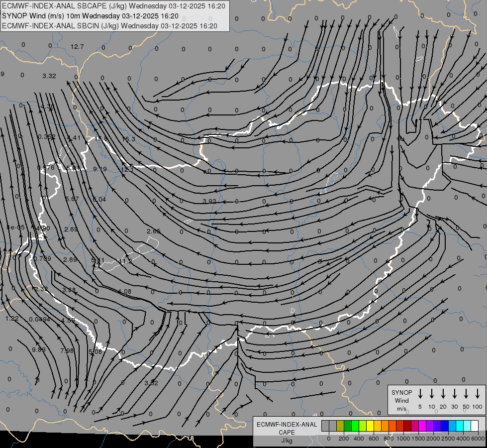487x448 pixels.
Task: Pick the bright magenta CAPE legend swatch
Action: pyautogui.click(x=422, y=426)
